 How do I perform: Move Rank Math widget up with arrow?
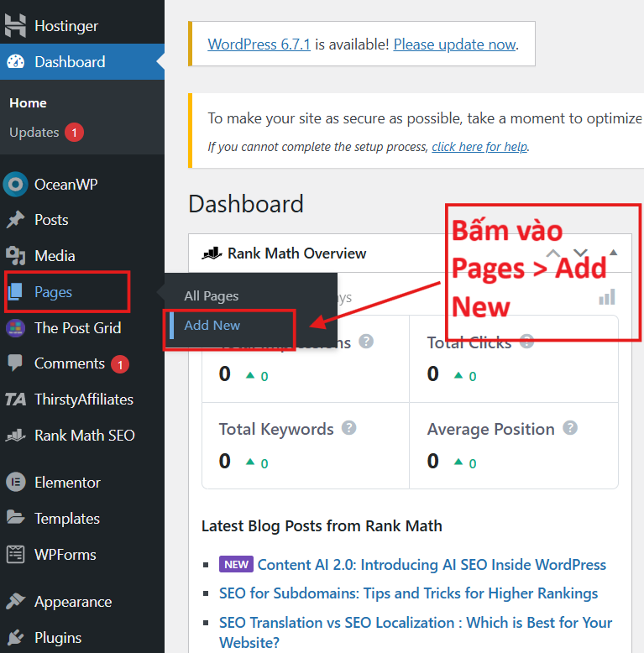pyautogui.click(x=552, y=253)
